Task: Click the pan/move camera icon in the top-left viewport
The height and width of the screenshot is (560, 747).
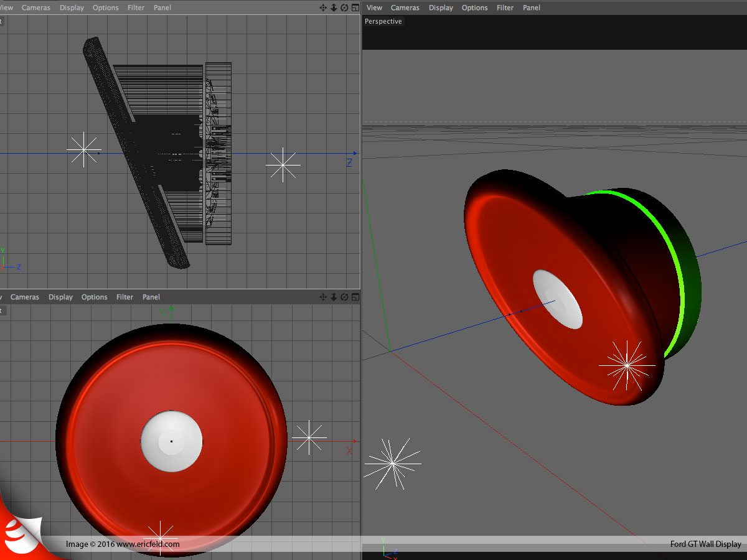Action: [323, 7]
